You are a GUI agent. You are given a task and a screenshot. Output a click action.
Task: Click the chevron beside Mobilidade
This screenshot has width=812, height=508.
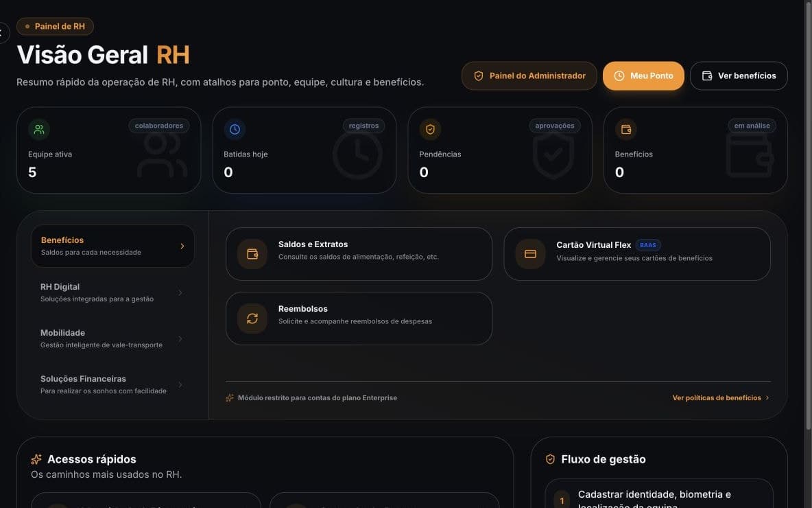coord(180,339)
